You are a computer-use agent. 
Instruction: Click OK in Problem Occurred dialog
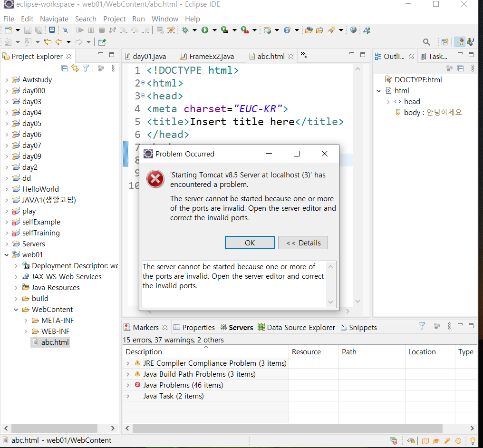point(250,243)
